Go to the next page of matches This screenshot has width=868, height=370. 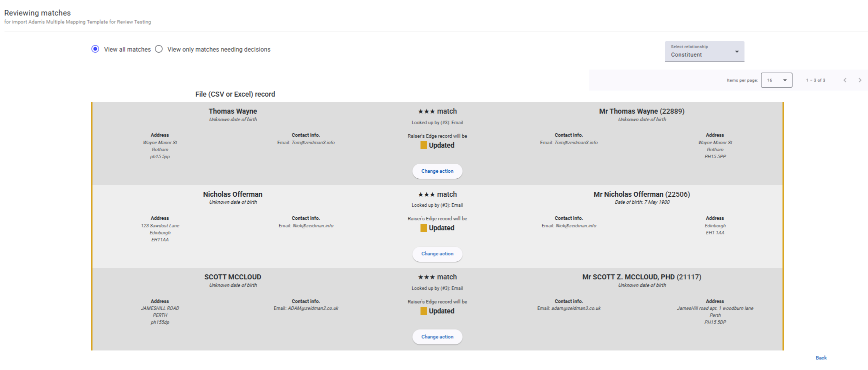click(859, 80)
